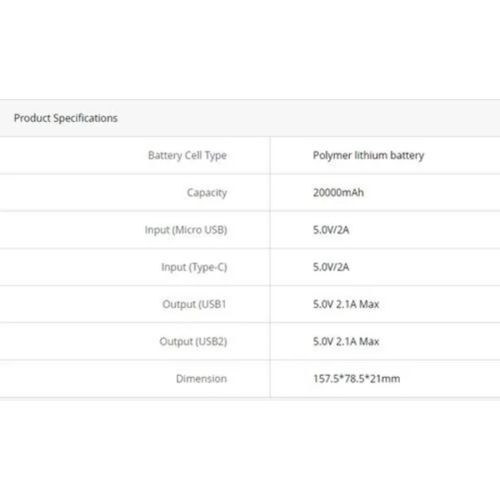500x500 pixels.
Task: Click the 157.5*78.5*21mm value
Action: (356, 379)
